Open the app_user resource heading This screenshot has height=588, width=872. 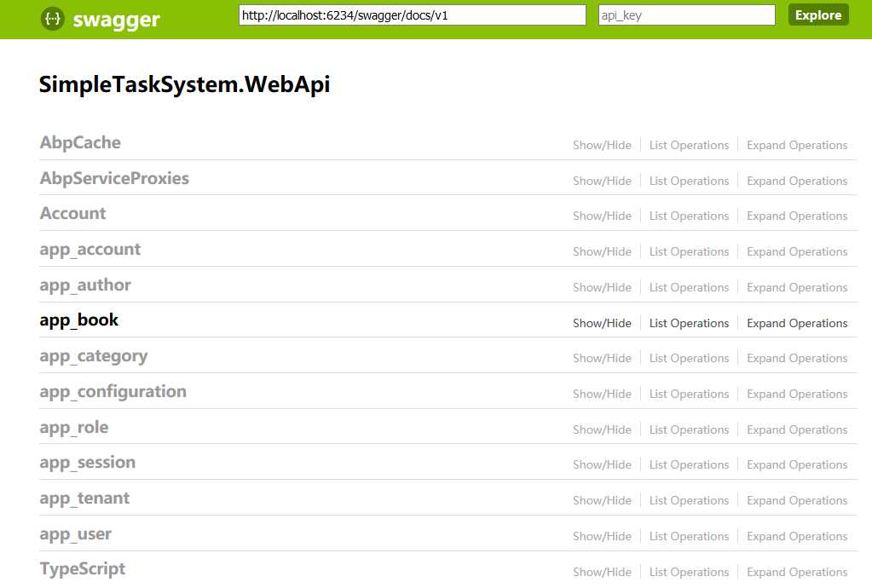pos(76,534)
